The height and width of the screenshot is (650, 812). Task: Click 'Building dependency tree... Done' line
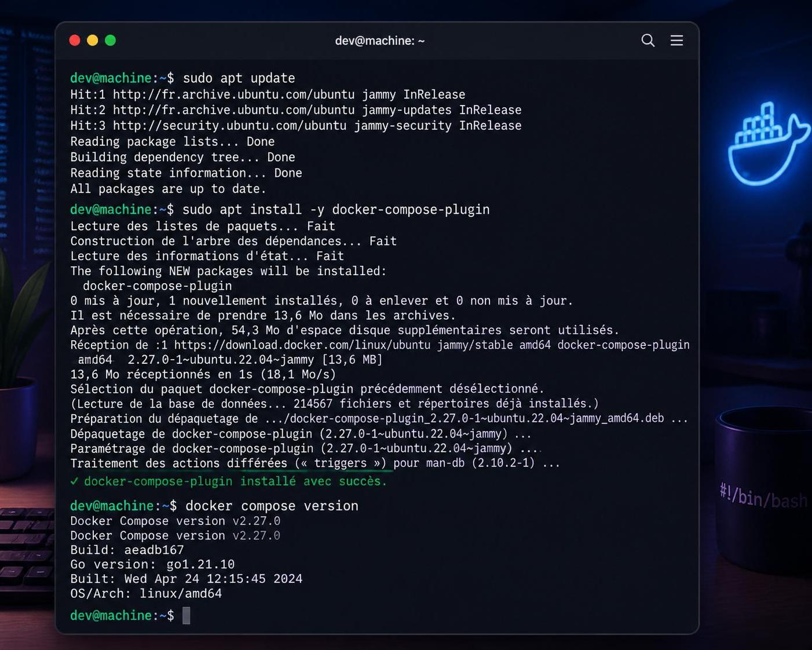pyautogui.click(x=183, y=157)
